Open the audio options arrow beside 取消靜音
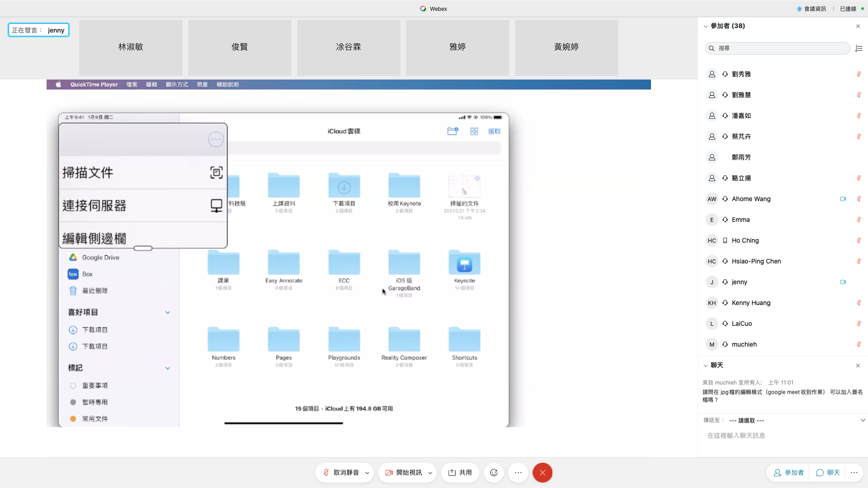868x488 pixels. point(367,473)
